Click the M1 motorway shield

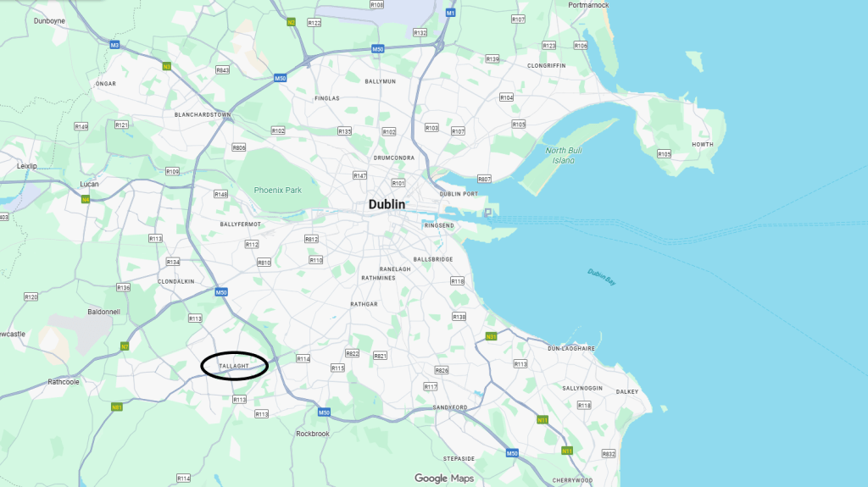(451, 13)
